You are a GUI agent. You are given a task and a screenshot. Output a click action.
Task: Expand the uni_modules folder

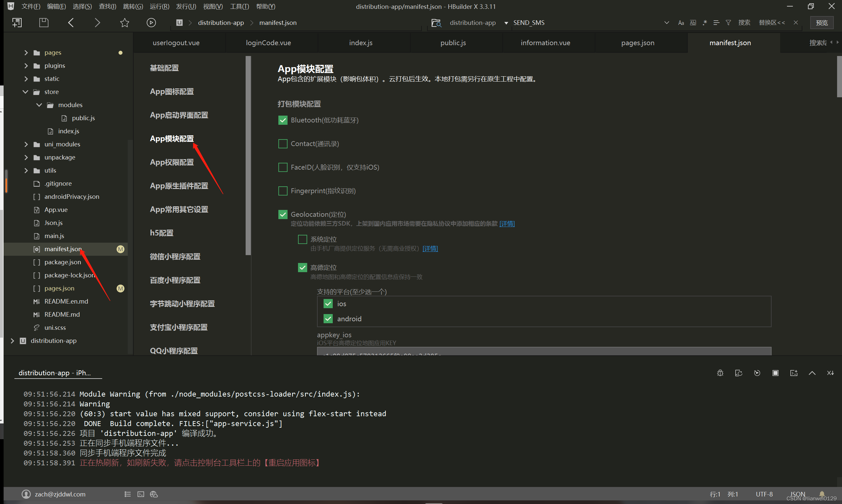click(x=26, y=144)
